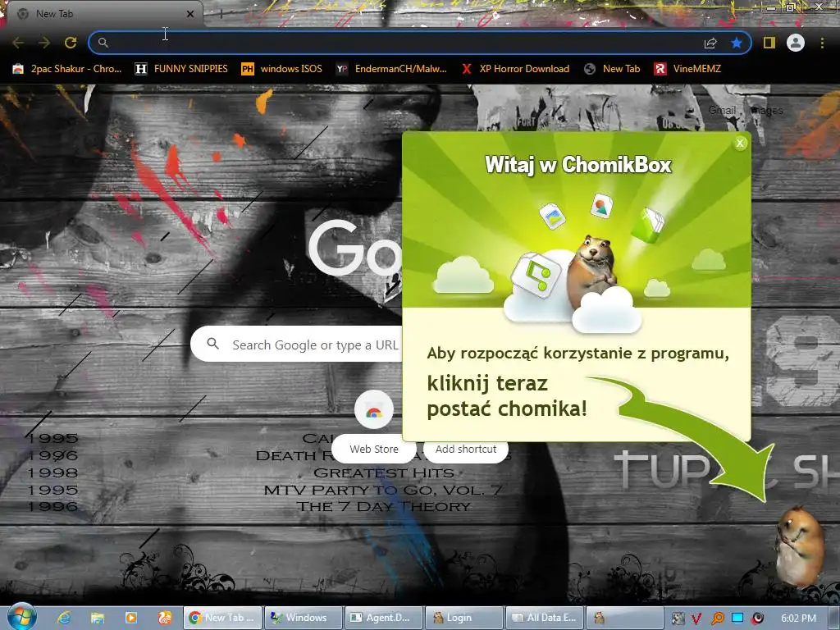Viewport: 840px width, 630px height.
Task: Click the 6:02 PM clock
Action: (799, 619)
